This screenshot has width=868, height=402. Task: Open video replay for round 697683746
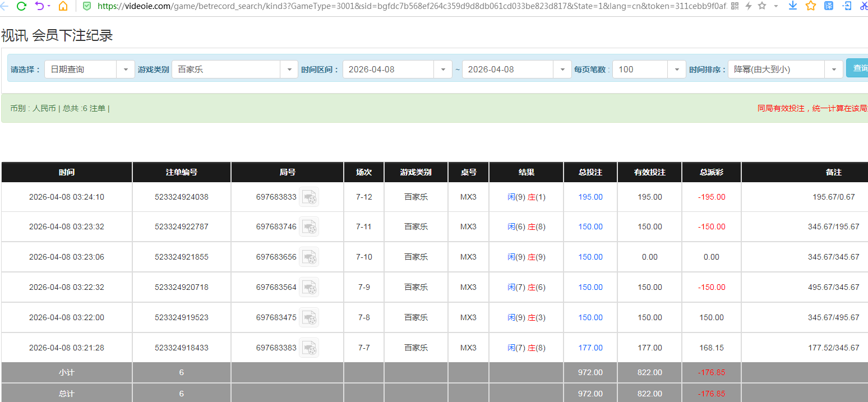309,227
